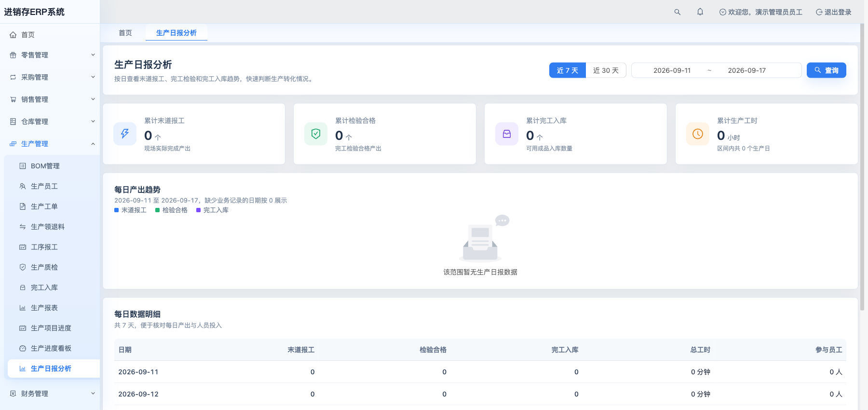This screenshot has width=868, height=410.
Task: Click the 销售管理 cart icon
Action: [13, 99]
